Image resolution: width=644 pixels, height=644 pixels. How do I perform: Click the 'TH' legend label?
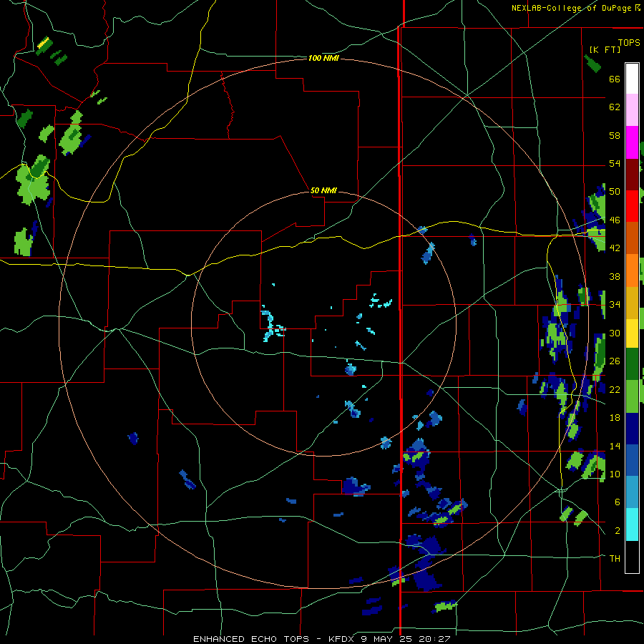click(x=615, y=558)
